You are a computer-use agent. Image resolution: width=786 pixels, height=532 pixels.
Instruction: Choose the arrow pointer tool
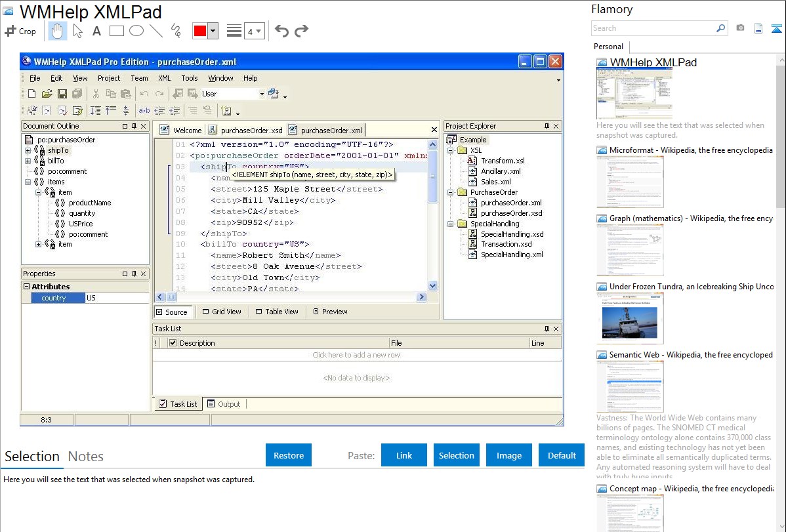coord(77,31)
